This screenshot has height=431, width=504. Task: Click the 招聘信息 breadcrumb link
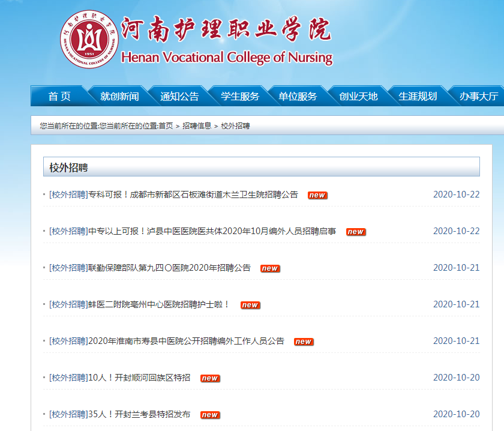197,126
